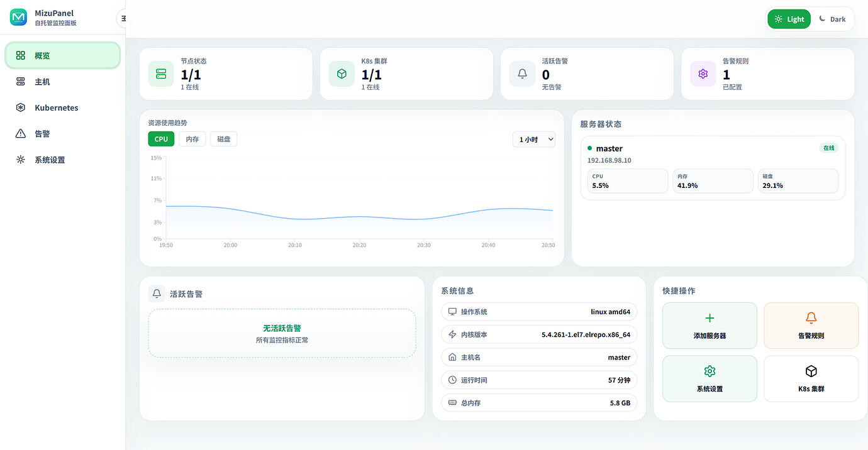
Task: Click the monitor icon beside 操作系统
Action: pos(452,312)
